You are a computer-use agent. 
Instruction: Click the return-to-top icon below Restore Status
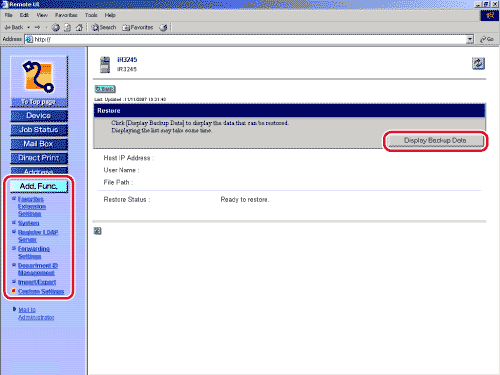point(97,231)
